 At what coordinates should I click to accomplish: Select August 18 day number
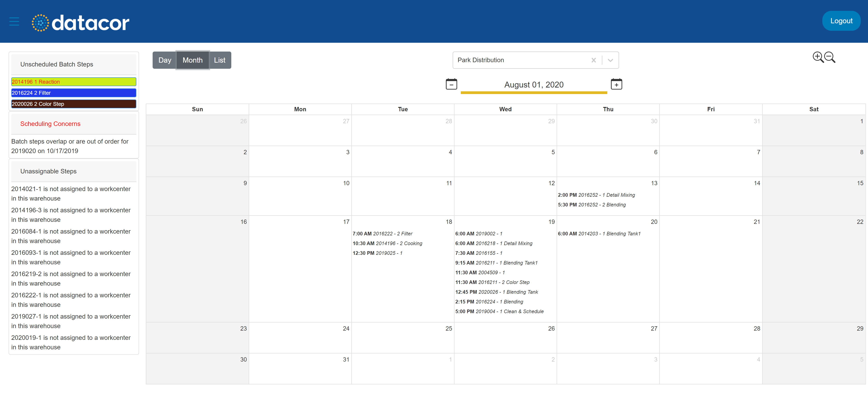(449, 222)
